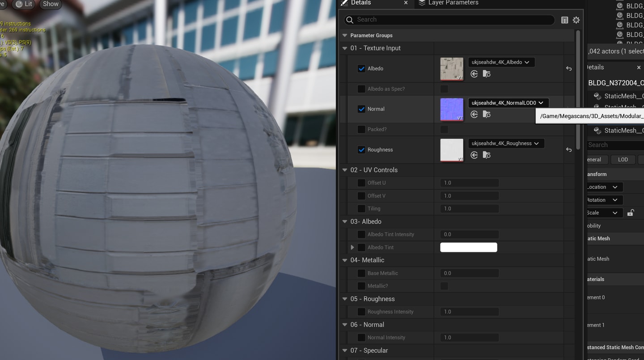Toggle the Scale lock icon
Viewport: 644px width, 360px height.
(x=631, y=212)
